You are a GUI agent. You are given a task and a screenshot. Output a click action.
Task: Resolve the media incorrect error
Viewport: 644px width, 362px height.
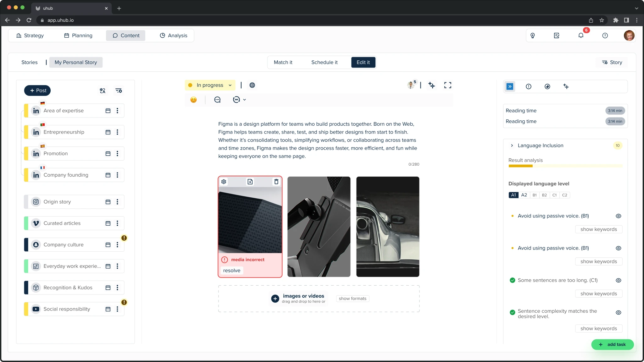coord(231,270)
